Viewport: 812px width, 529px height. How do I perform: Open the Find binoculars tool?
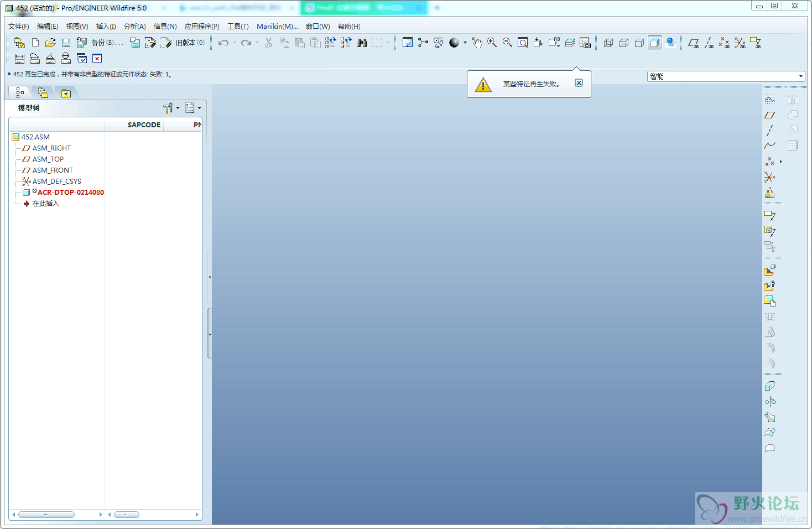(x=362, y=43)
